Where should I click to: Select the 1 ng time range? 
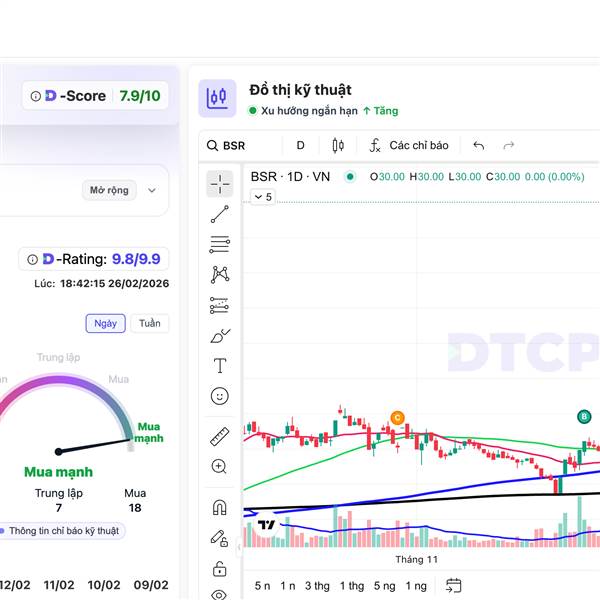coord(416,586)
